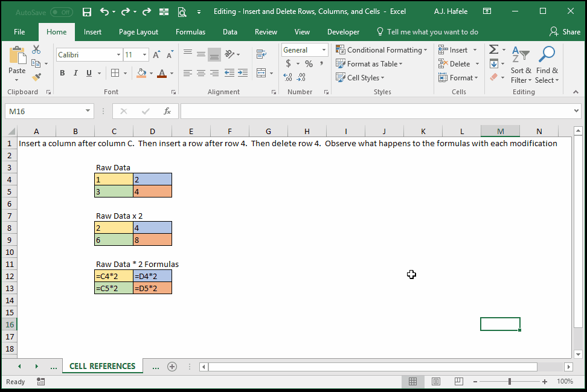Click the Merge & Center icon
The height and width of the screenshot is (392, 587).
pos(261,73)
